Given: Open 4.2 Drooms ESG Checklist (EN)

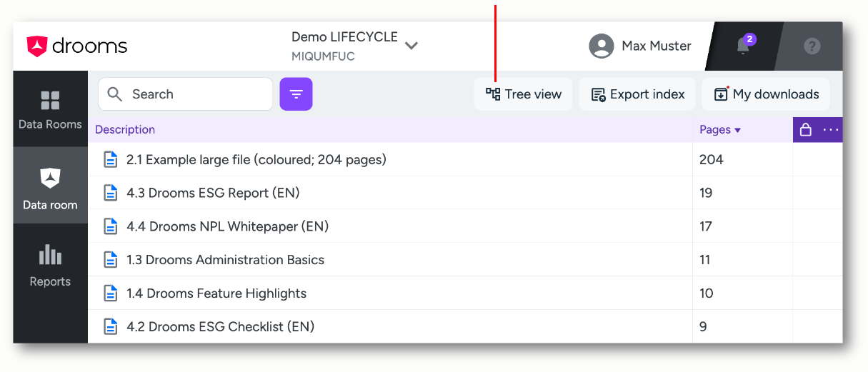Looking at the screenshot, I should pos(220,326).
